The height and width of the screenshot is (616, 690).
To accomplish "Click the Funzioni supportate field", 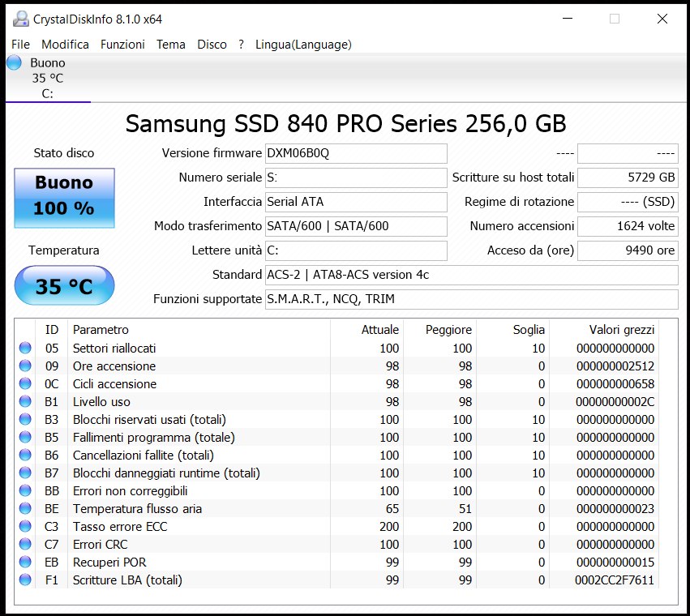I will coord(472,299).
